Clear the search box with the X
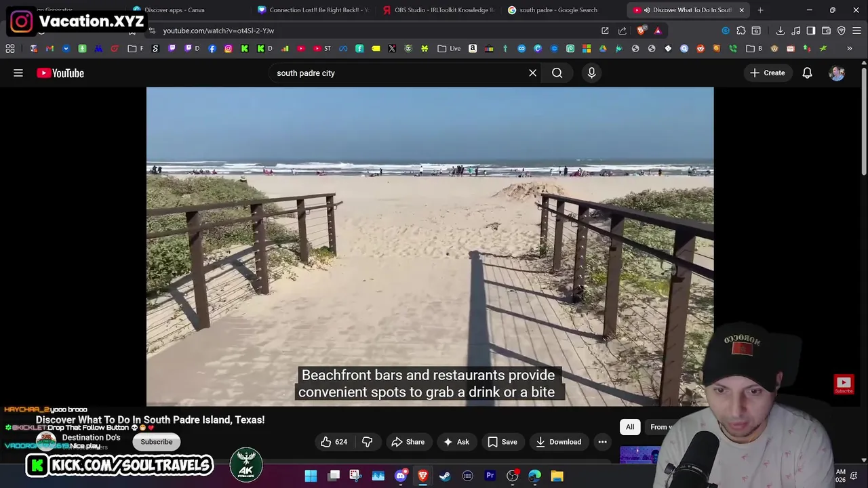Image resolution: width=868 pixels, height=488 pixels. pos(533,73)
